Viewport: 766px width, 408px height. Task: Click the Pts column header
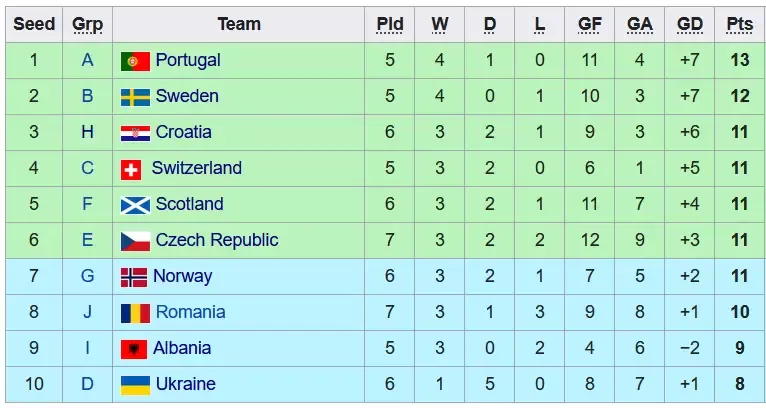[x=740, y=24]
